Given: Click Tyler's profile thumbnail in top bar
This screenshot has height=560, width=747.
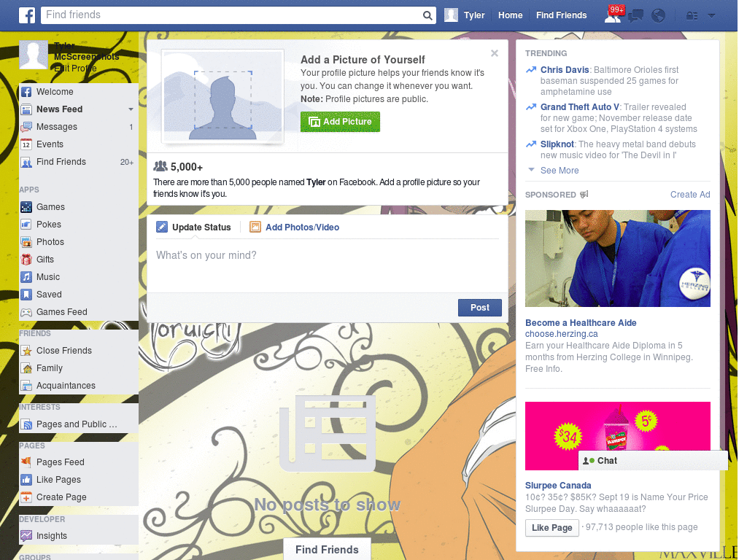Looking at the screenshot, I should click(451, 15).
